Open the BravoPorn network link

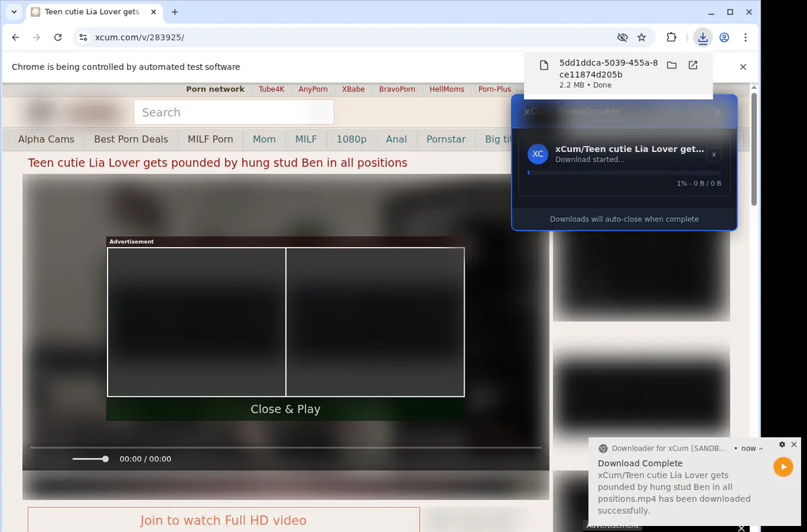397,89
